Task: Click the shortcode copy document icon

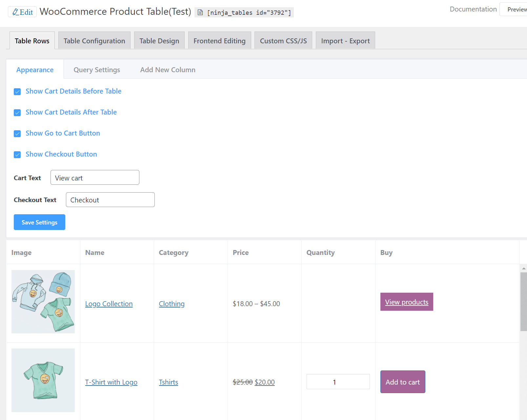Action: [200, 12]
